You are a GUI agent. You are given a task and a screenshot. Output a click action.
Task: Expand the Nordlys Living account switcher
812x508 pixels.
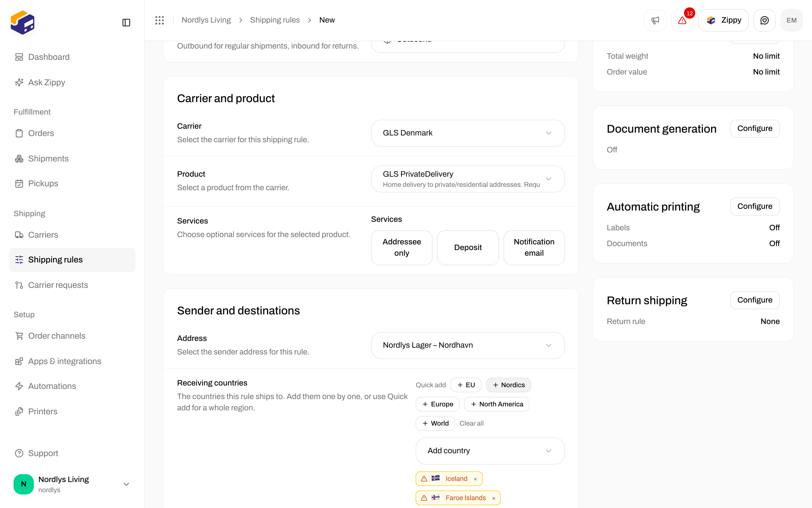point(72,484)
